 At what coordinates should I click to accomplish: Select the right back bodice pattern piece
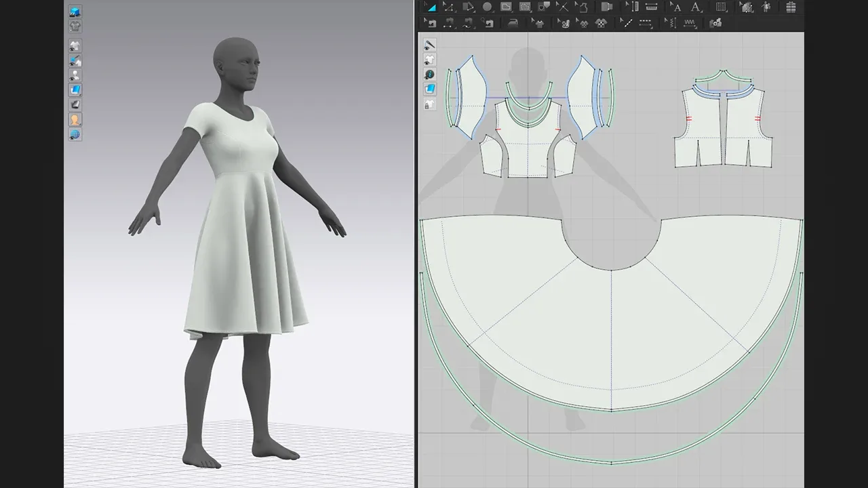tap(749, 129)
